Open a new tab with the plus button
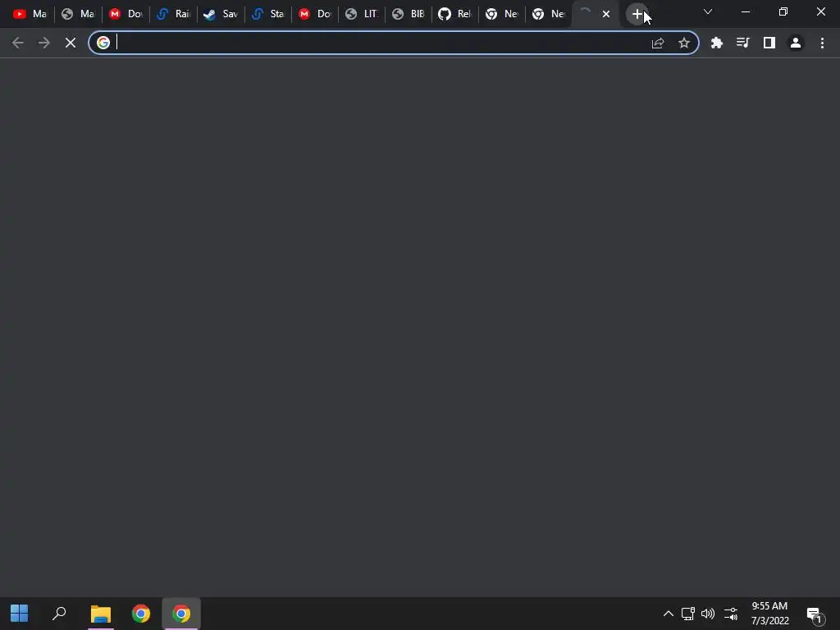 click(637, 14)
